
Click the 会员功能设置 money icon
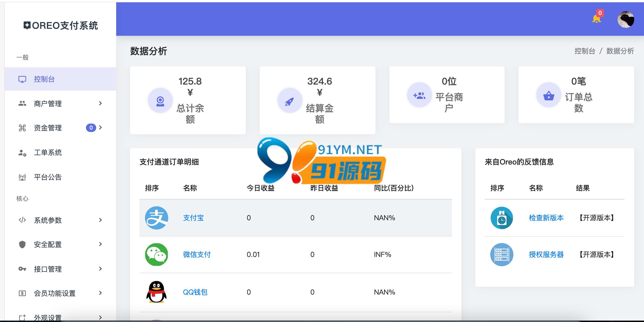[22, 293]
